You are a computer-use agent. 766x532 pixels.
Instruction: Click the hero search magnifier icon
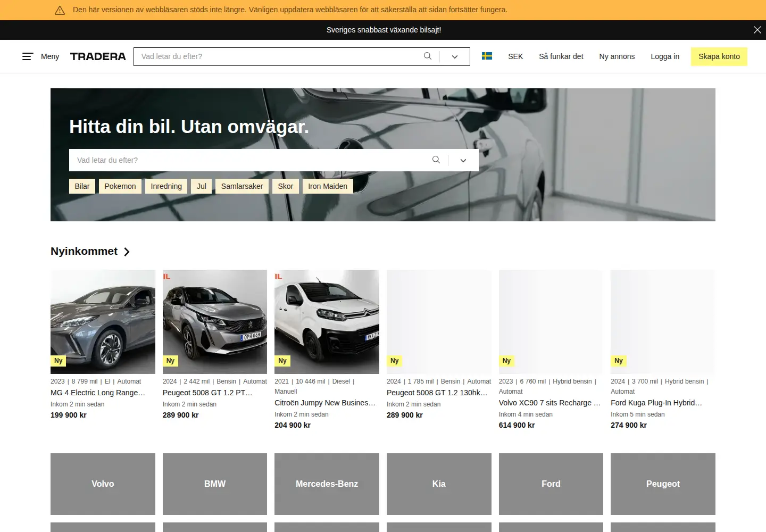(x=436, y=160)
